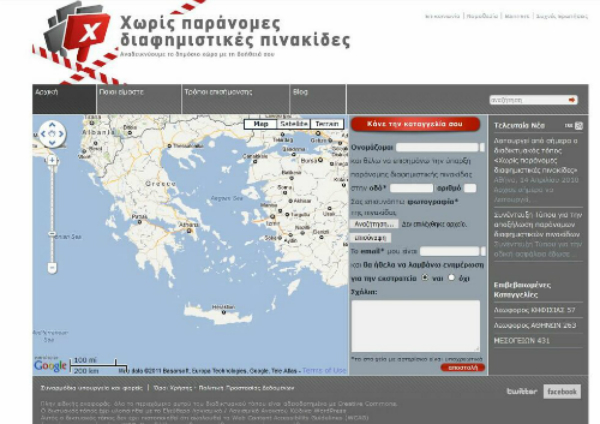This screenshot has width=600, height=424.
Task: Open the Συνεργασία υπουργείο footer link
Action: coord(91,388)
